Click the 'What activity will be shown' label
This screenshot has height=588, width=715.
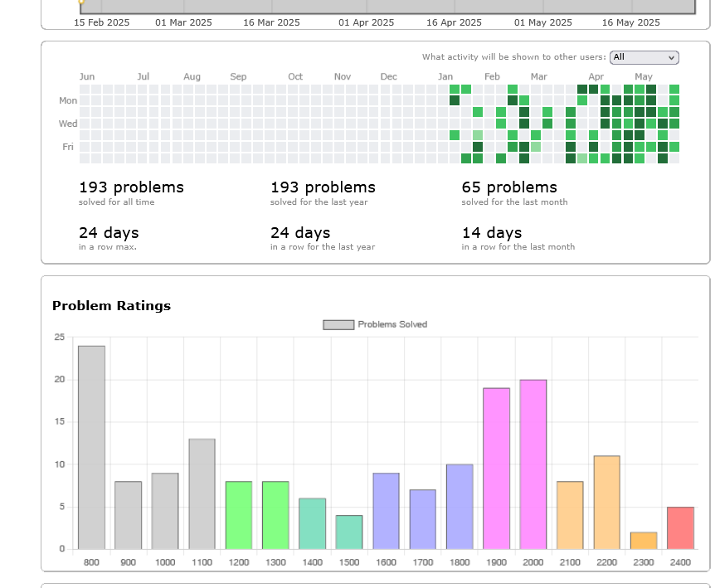514,57
